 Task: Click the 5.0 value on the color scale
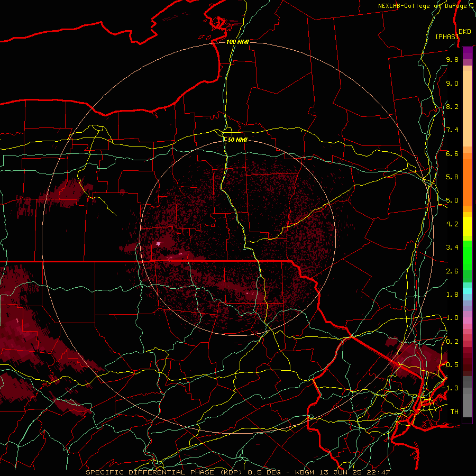click(452, 200)
